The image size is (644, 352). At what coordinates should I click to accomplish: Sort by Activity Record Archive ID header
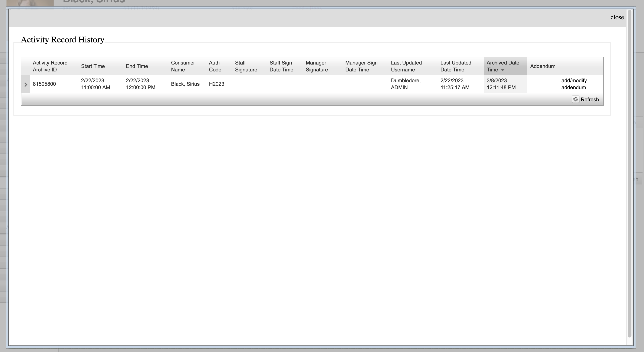pyautogui.click(x=50, y=66)
